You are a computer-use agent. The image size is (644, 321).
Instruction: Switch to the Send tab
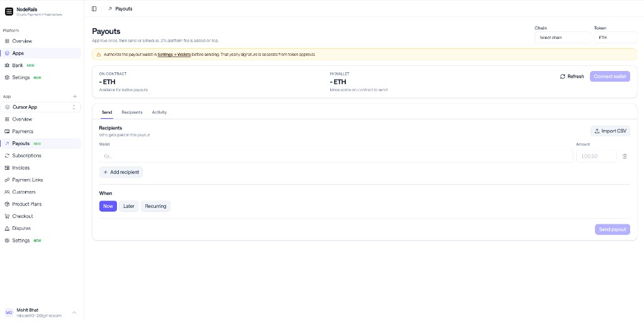pos(107,112)
